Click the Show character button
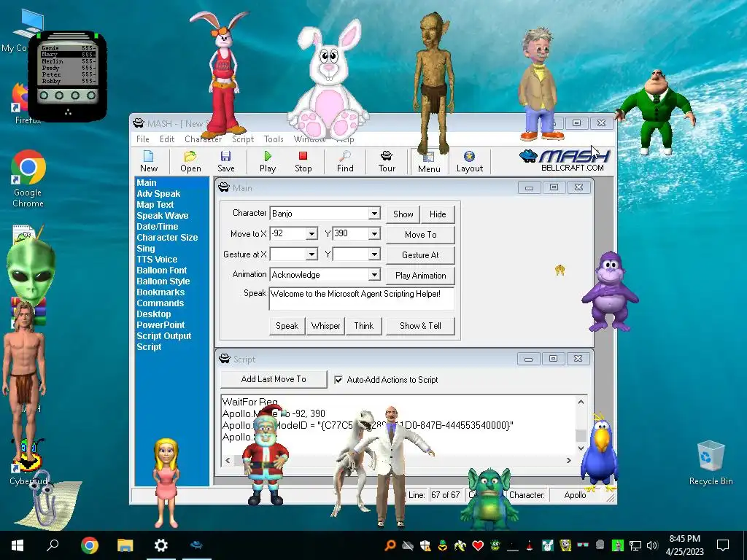Screen dimensions: 747x560 tap(403, 214)
